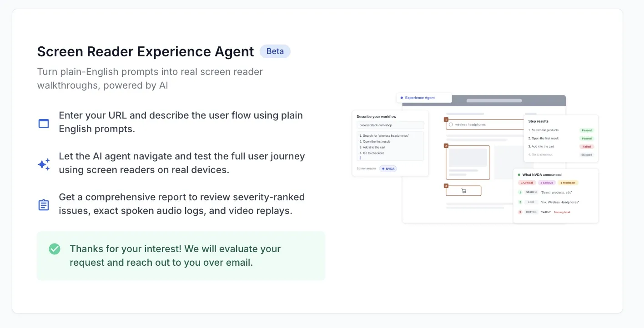Click the browserstack.com/shop URL field

[390, 125]
